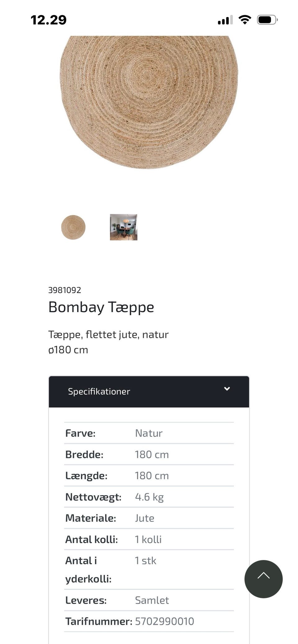Click the Bredde value 180 cm

point(152,454)
